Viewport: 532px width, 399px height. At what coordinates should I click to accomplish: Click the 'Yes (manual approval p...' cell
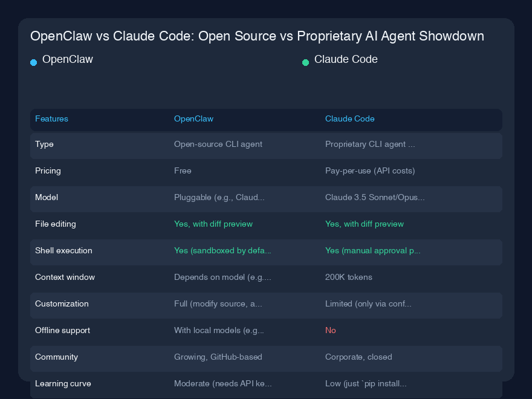pyautogui.click(x=372, y=251)
